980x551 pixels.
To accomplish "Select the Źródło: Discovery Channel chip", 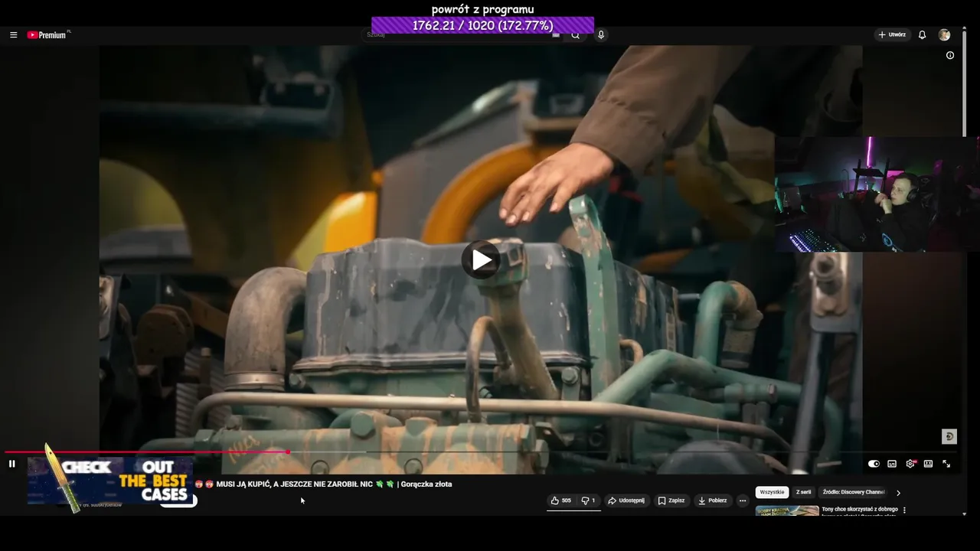I will point(854,492).
